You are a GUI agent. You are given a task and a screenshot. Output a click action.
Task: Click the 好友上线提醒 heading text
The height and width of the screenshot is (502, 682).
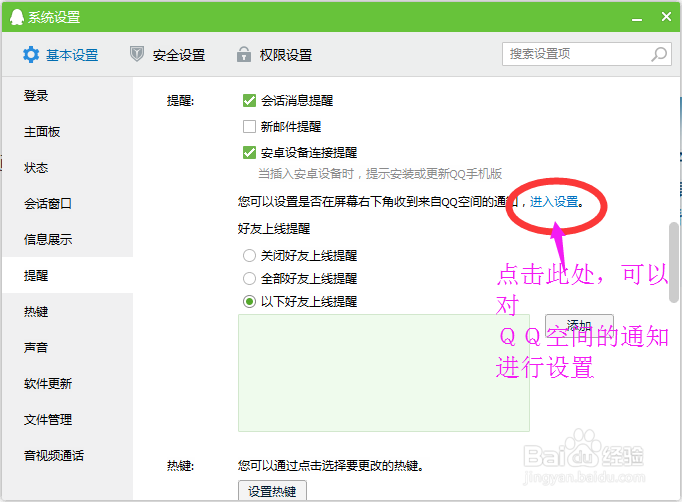pyautogui.click(x=274, y=229)
